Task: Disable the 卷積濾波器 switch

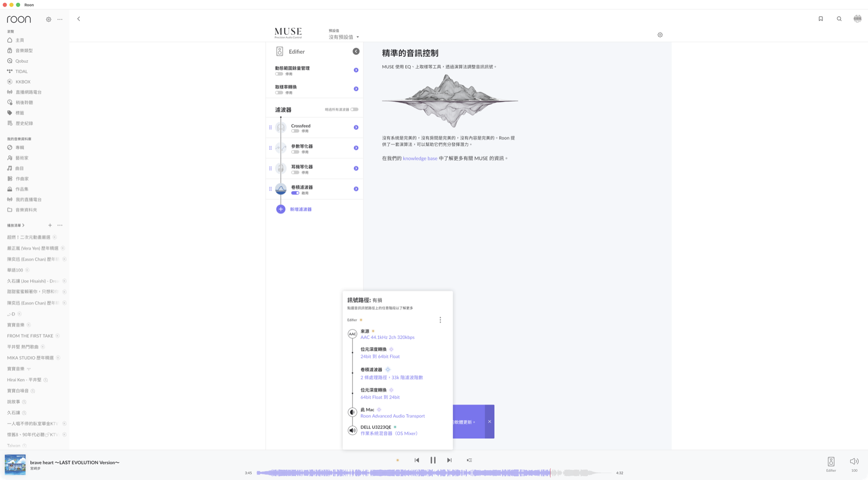Action: coord(295,193)
